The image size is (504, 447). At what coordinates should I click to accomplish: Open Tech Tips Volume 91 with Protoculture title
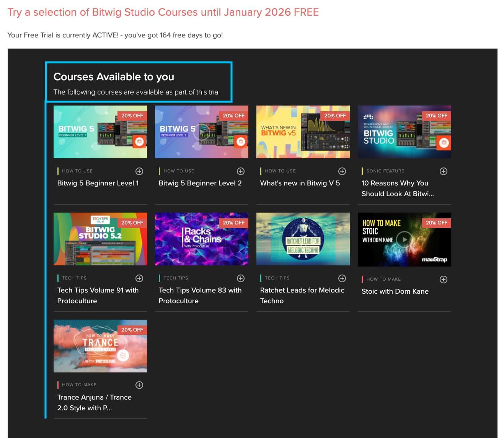point(98,296)
